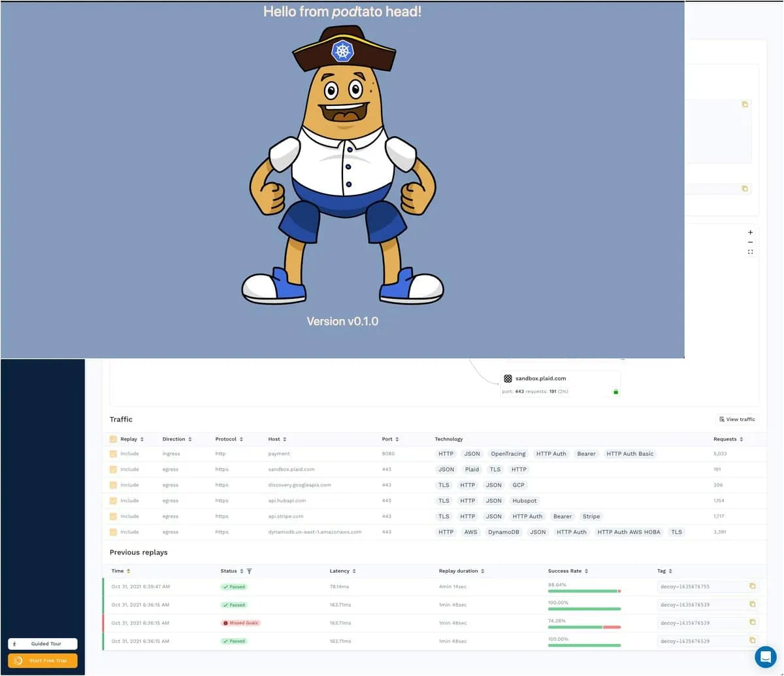The height and width of the screenshot is (676, 784).
Task: Uncheck Include on the api.stripe.com row
Action: click(x=112, y=516)
